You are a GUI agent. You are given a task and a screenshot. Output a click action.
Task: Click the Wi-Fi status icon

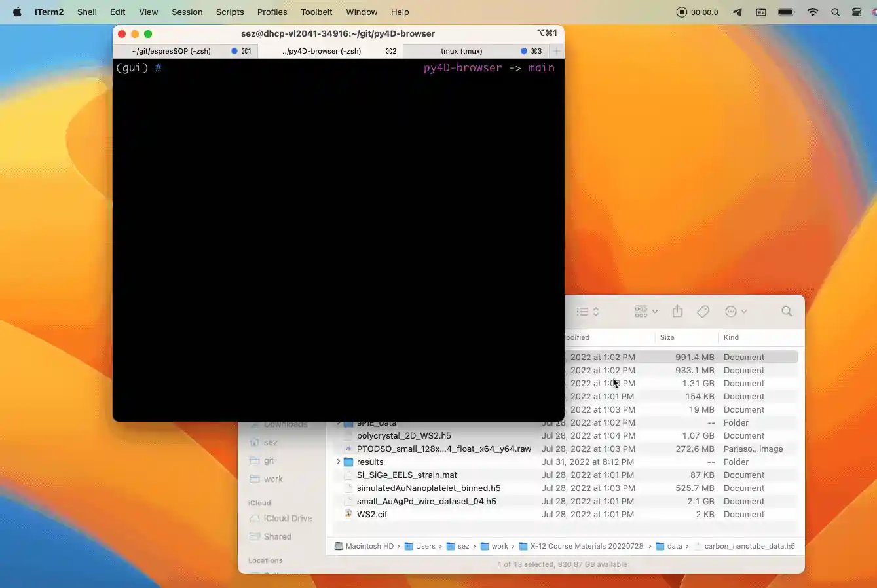[x=813, y=12]
